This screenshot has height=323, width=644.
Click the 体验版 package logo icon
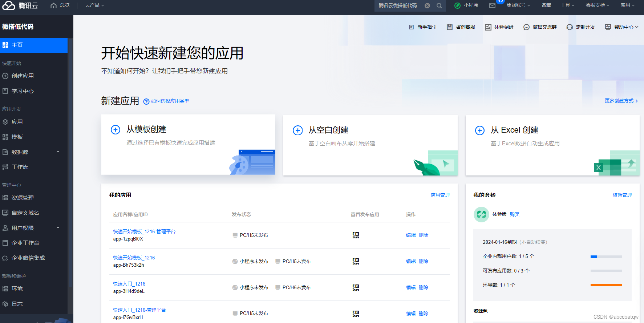481,214
